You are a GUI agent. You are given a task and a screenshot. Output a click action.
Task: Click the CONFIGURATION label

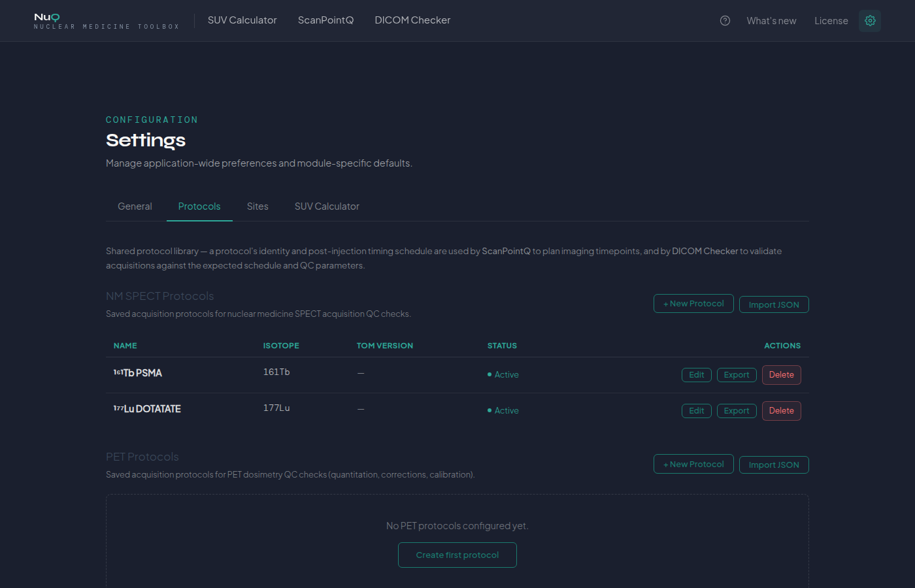[152, 120]
